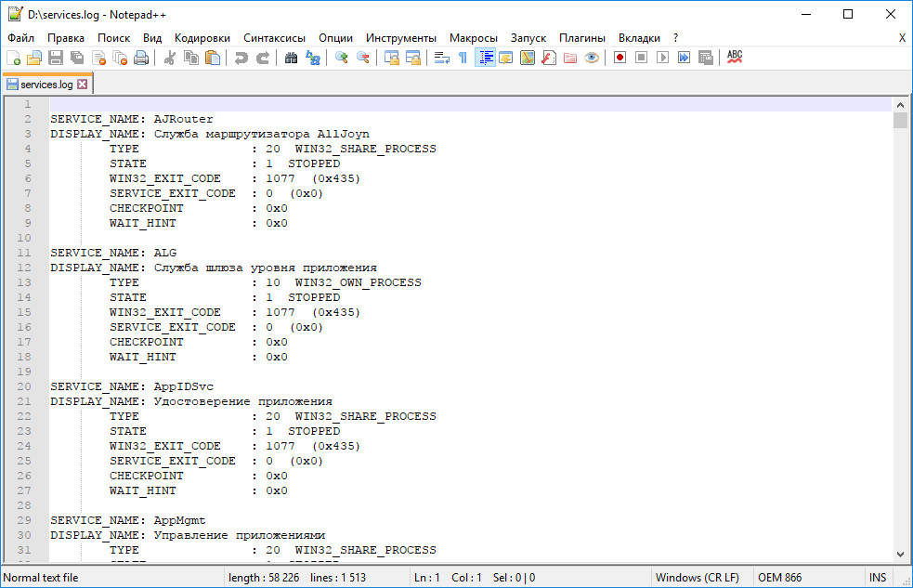Open the Опции menu
Screen dimensions: 913x588
(335, 38)
